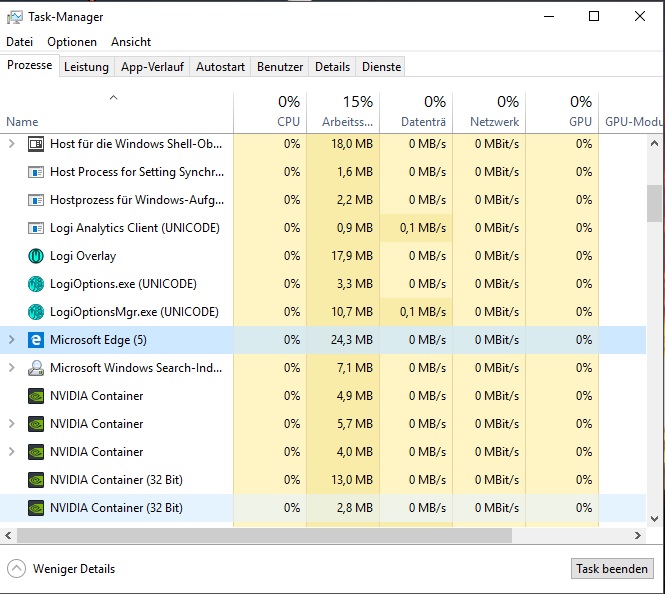Switch to the Dienste tab
Viewport: 665px width, 594px height.
tap(382, 67)
